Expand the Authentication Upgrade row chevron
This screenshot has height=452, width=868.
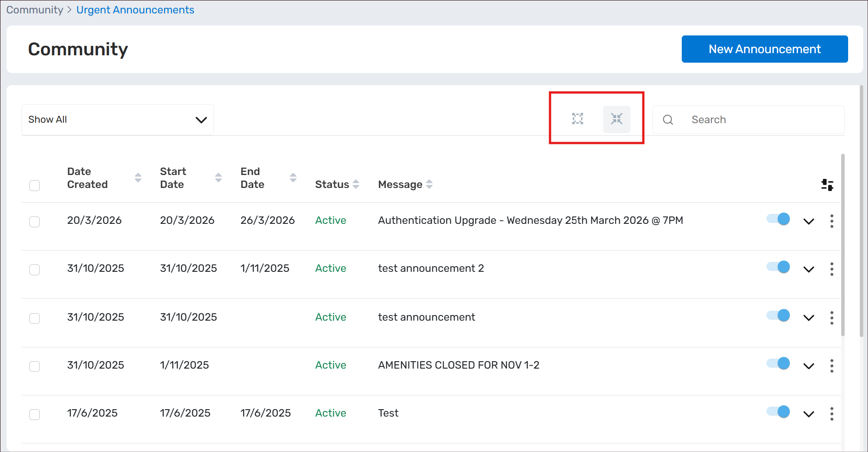pos(808,221)
